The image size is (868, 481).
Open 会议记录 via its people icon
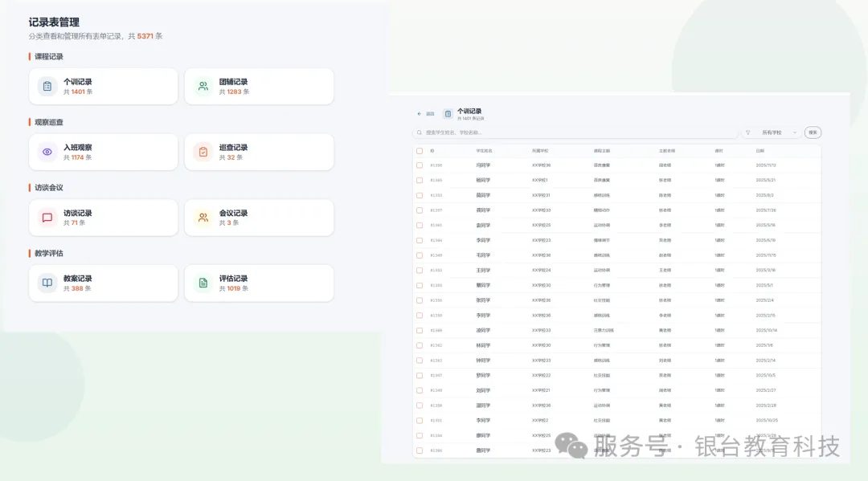point(203,218)
